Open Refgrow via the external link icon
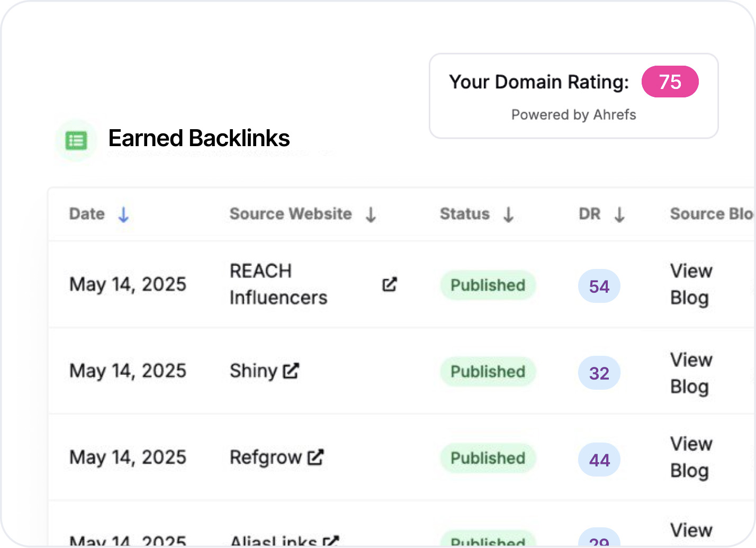 [x=316, y=457]
